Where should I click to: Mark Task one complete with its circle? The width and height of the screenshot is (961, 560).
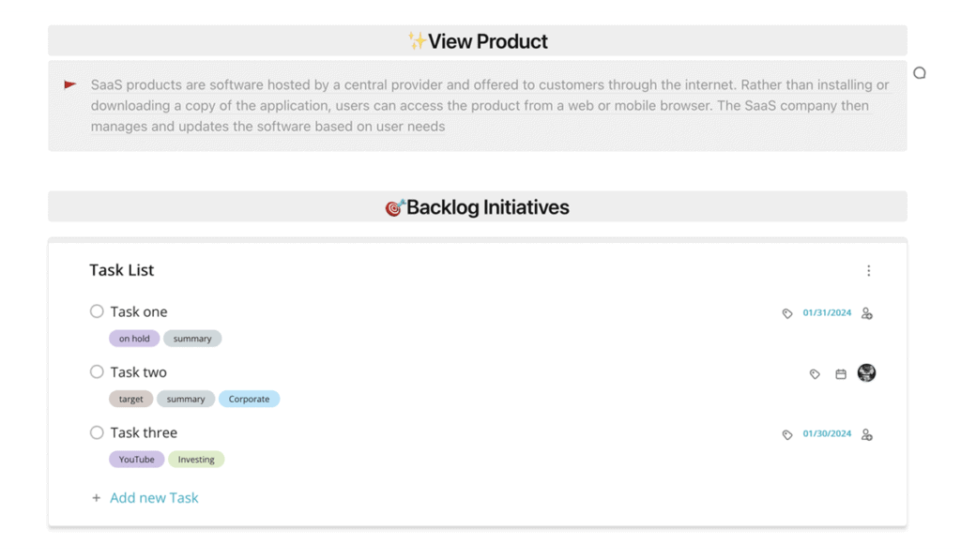pyautogui.click(x=97, y=310)
